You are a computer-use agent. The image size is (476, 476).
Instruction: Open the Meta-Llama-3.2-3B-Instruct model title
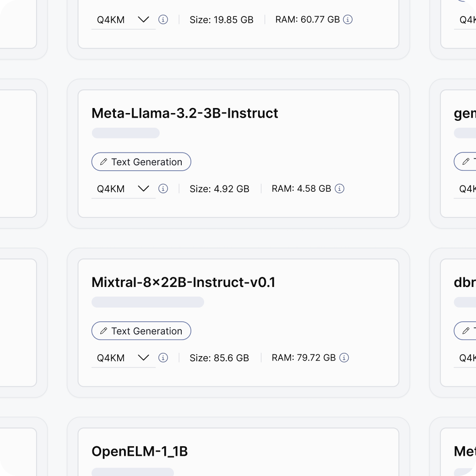pyautogui.click(x=184, y=113)
